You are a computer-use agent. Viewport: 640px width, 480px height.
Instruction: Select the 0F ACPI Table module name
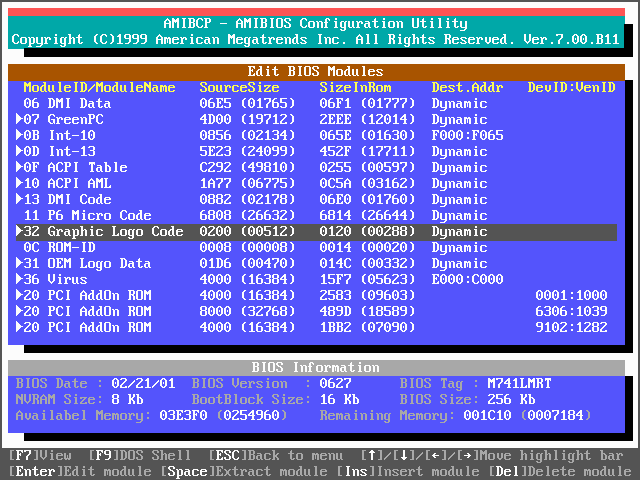pos(76,167)
